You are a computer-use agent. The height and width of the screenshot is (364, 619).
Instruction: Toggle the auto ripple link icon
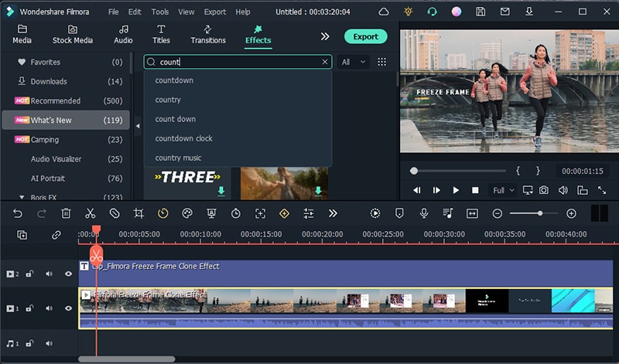(56, 235)
